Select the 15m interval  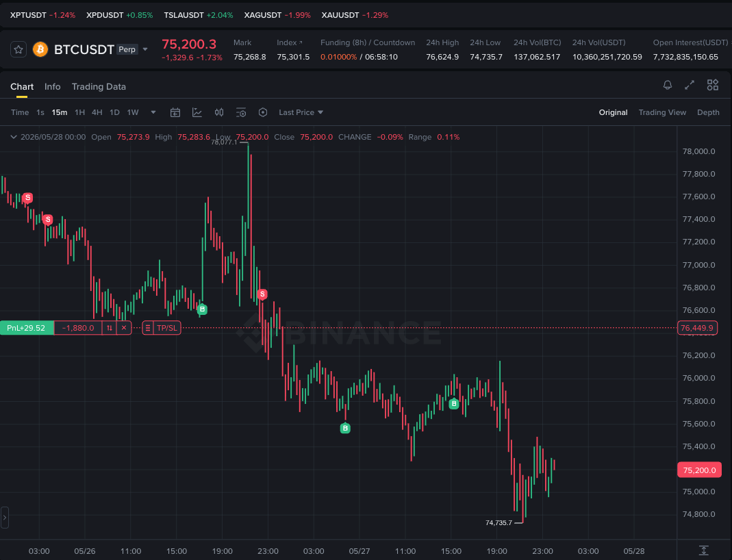(x=60, y=112)
